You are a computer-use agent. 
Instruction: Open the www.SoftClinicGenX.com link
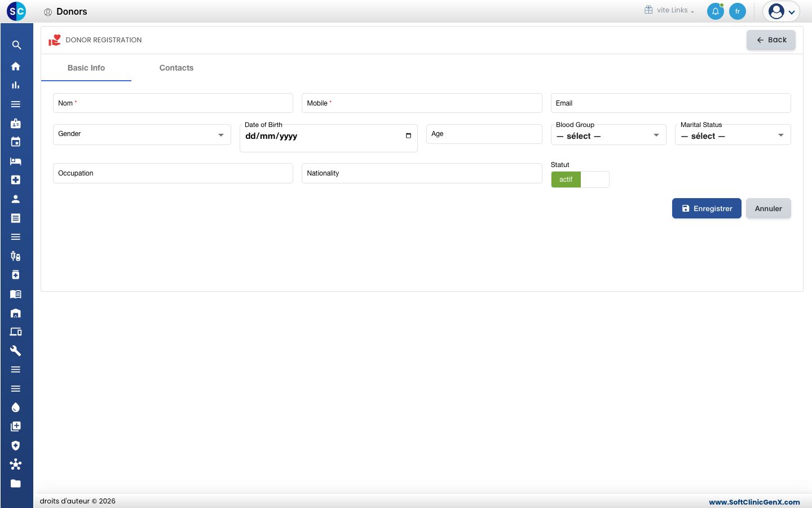click(754, 502)
